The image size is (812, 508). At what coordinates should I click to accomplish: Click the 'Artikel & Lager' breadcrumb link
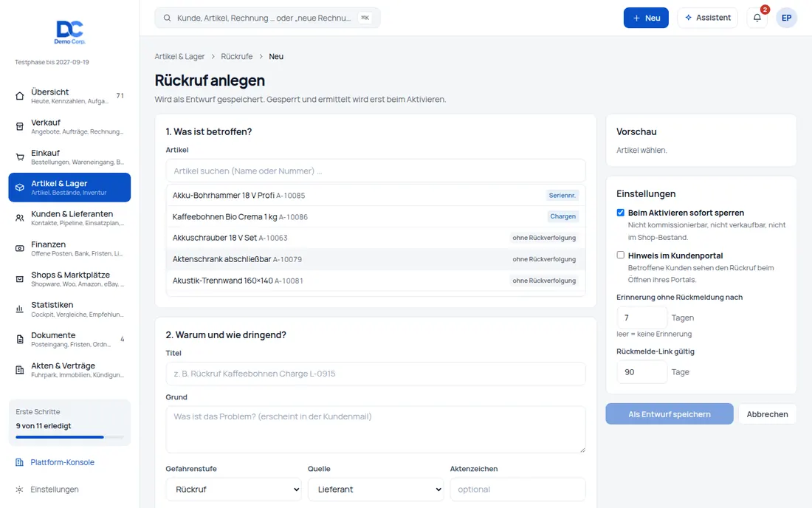179,56
